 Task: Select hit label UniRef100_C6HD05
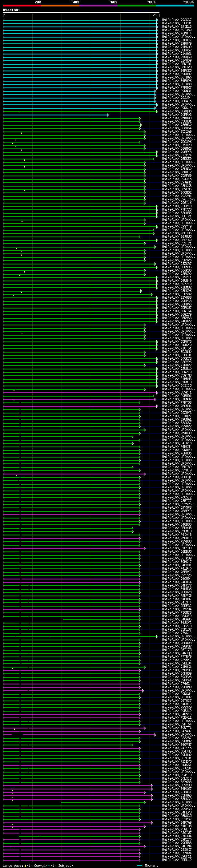tap(177, 304)
